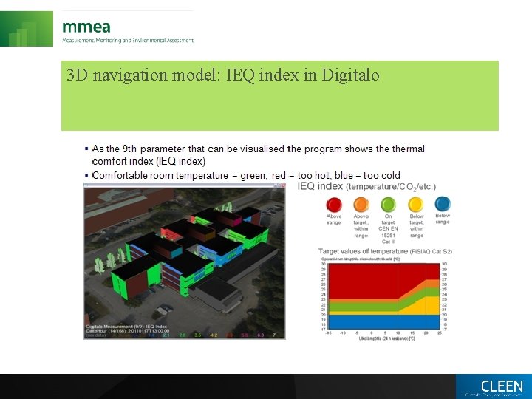
Task: Click the 'Digitalo Measurement: (9/9): IEQ Index' label
Action: click(126, 327)
